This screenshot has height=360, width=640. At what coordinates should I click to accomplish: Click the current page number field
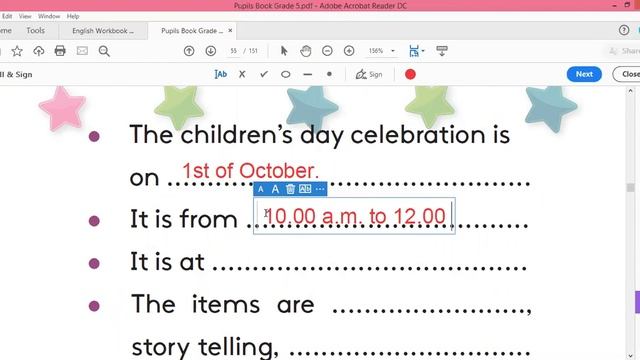pos(233,51)
